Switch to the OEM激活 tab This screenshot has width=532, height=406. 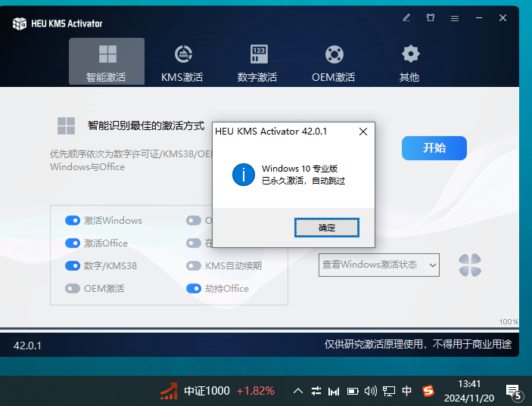[334, 64]
